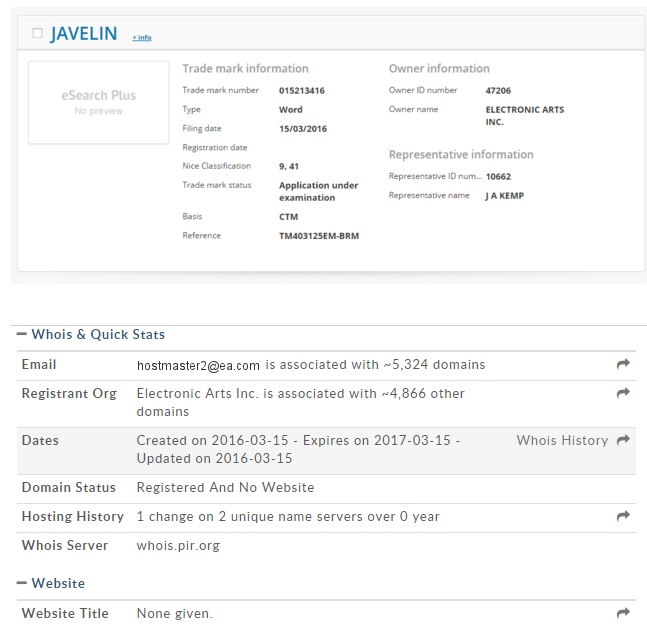This screenshot has height=639, width=647.
Task: Click the hostmaster2@ea.com email address
Action: tap(198, 365)
